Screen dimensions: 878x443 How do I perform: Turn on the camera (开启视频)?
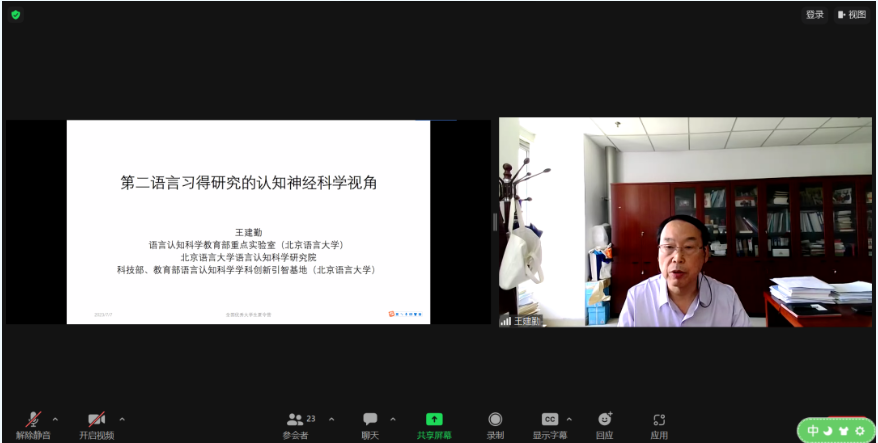point(97,424)
